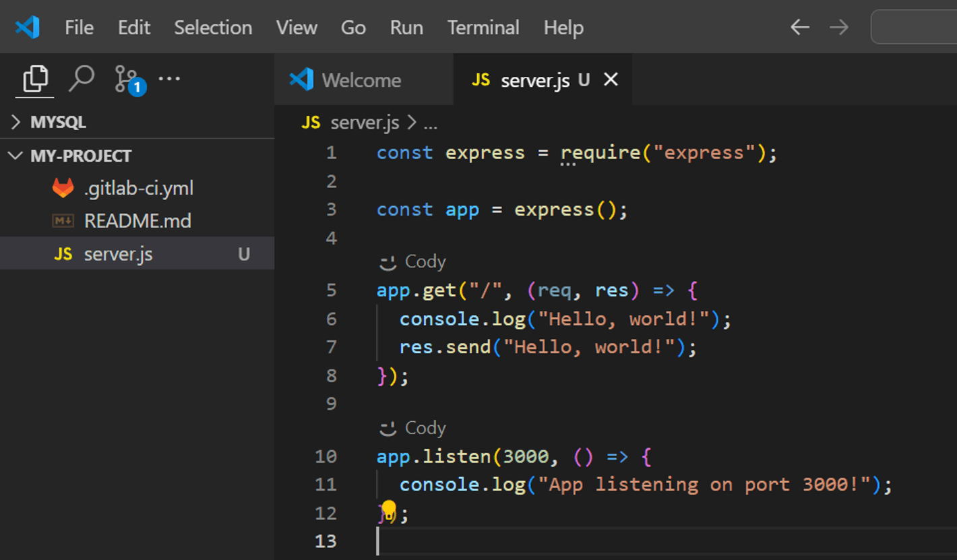Click the Additional Views ellipsis in activity bar

pos(168,78)
